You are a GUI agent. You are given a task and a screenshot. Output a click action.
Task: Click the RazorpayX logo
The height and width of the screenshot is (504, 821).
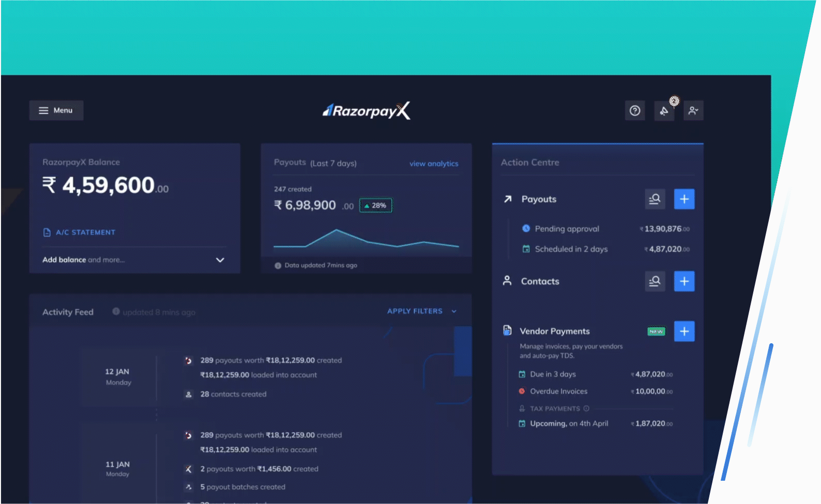[367, 111]
